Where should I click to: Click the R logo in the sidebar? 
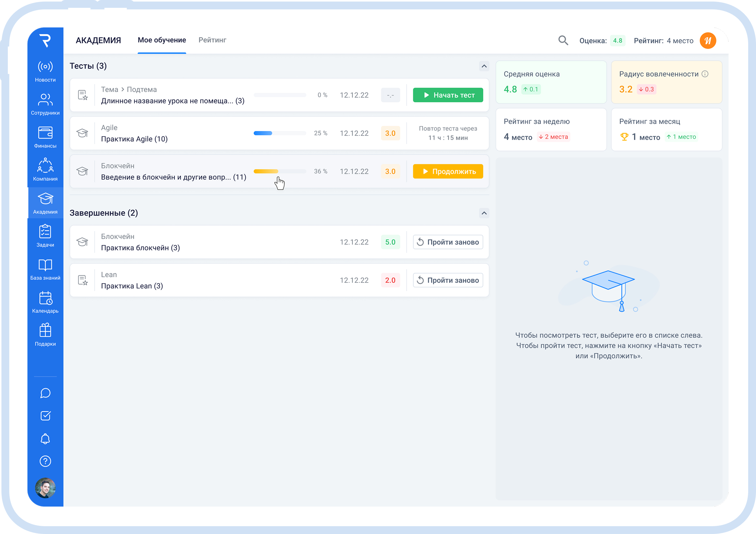(x=45, y=40)
